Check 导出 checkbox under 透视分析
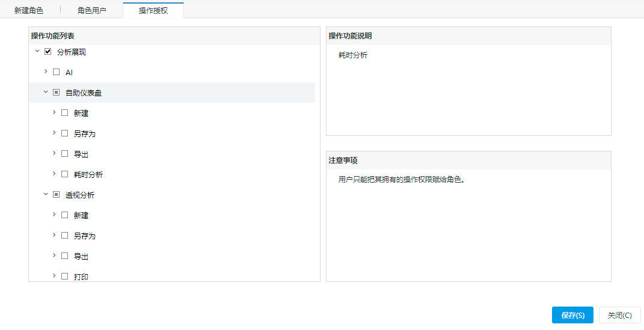The width and height of the screenshot is (644, 330). pyautogui.click(x=64, y=255)
